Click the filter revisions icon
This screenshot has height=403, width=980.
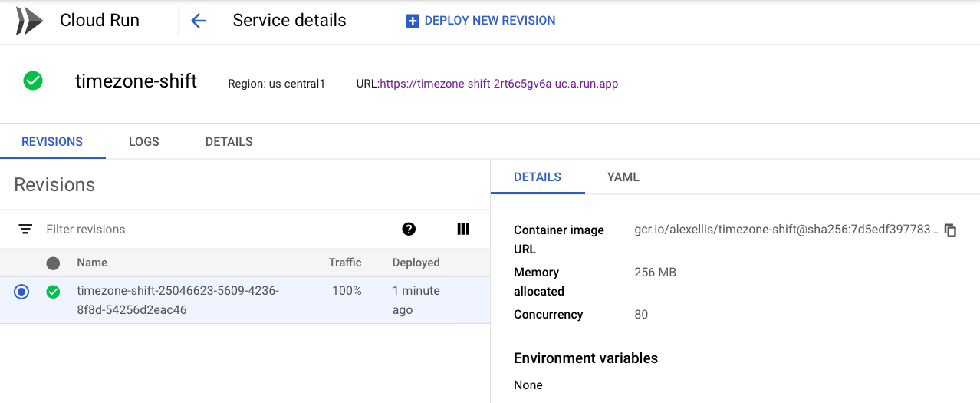point(25,229)
